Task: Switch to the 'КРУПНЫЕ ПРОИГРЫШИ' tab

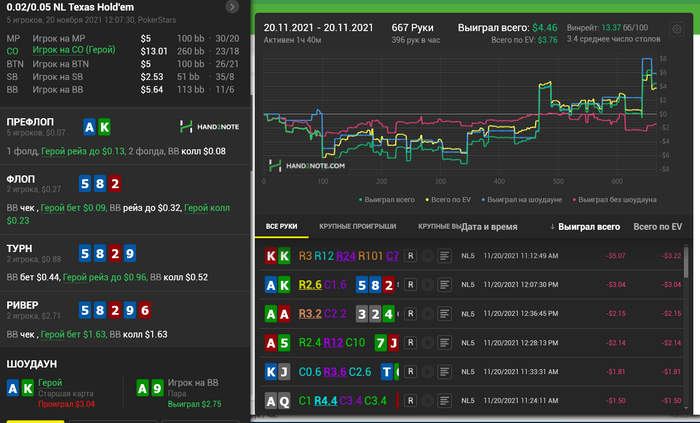Action: coord(358,226)
